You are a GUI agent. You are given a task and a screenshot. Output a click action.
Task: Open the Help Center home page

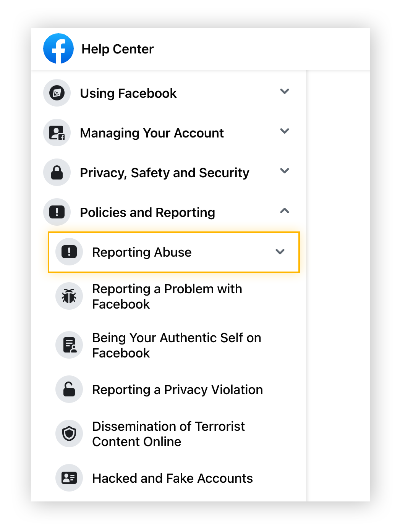click(118, 49)
